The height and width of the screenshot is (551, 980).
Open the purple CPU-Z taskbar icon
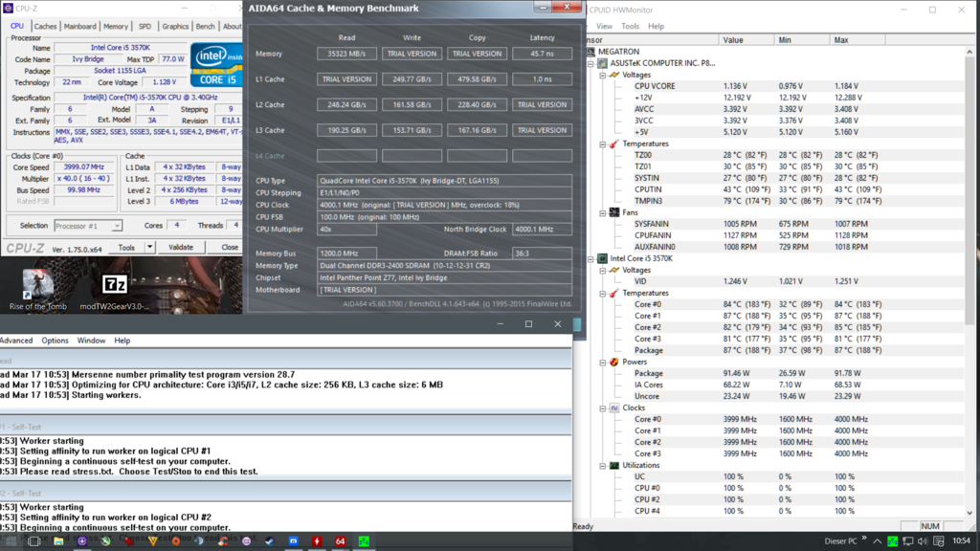(x=82, y=541)
